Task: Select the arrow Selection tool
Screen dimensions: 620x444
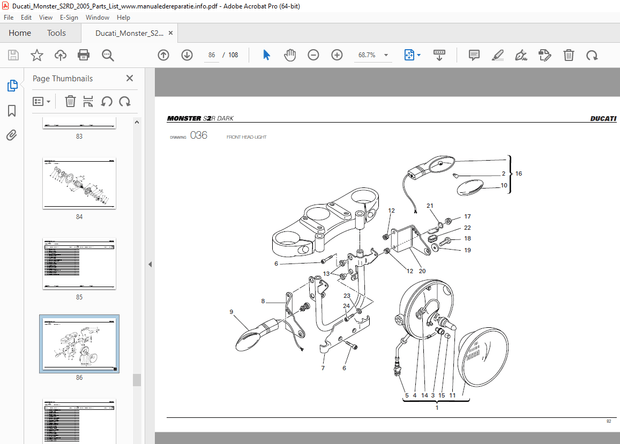Action: point(267,55)
